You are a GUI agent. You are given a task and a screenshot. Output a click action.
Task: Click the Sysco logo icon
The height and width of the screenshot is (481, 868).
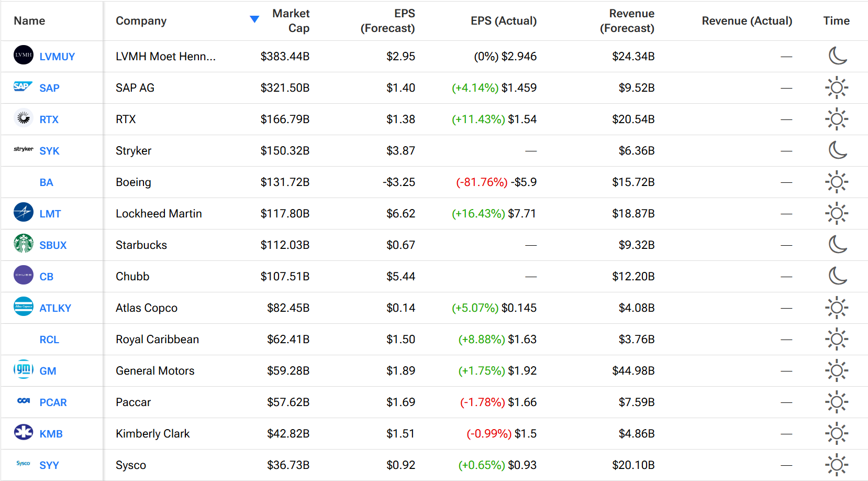(x=24, y=464)
